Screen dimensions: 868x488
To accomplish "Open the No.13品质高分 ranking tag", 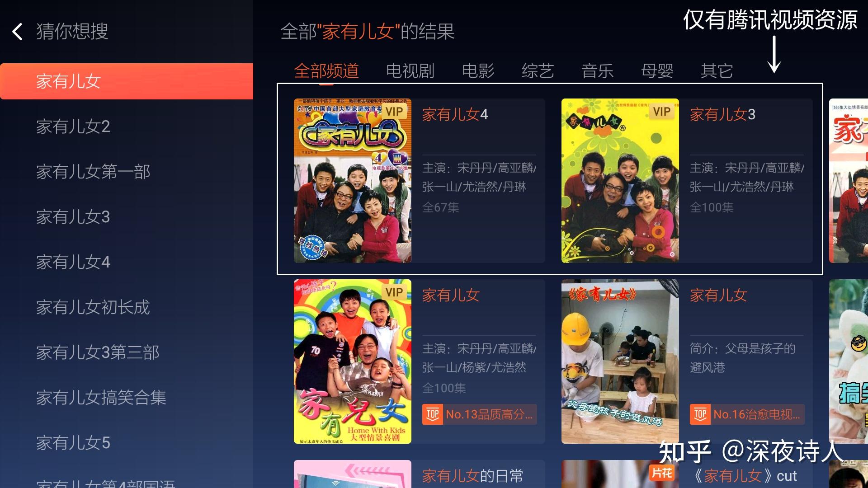I will pos(480,414).
